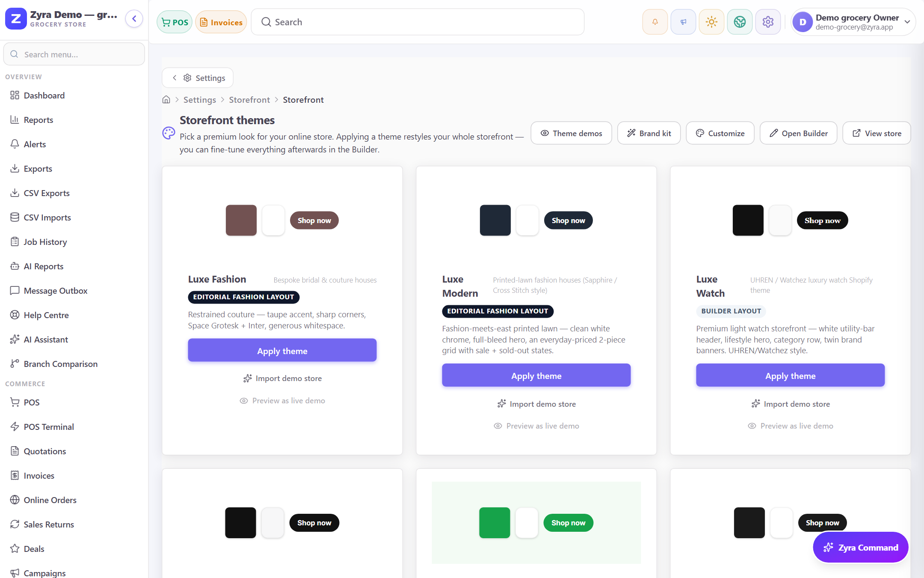Viewport: 924px width, 578px height.
Task: Open Theme demos button
Action: tap(571, 133)
